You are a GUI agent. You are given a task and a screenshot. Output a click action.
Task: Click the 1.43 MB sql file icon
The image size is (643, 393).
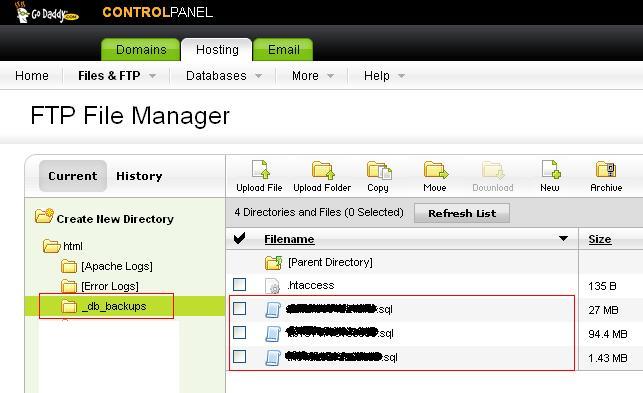pyautogui.click(x=273, y=358)
